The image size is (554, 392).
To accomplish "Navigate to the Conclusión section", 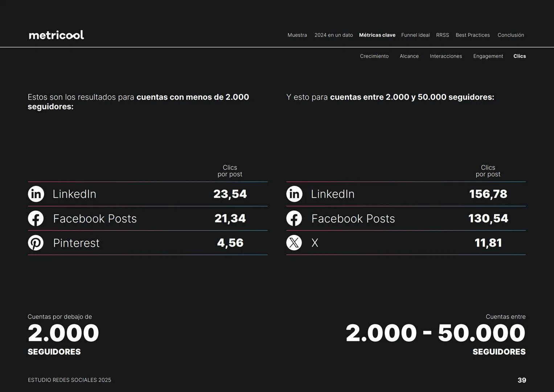I will point(510,35).
